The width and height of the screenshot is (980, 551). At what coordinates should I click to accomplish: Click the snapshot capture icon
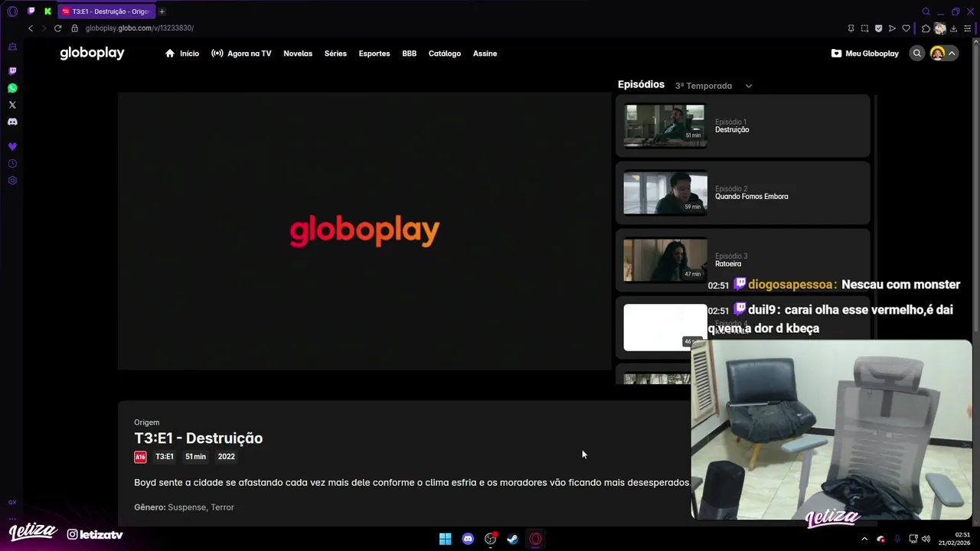coord(864,28)
